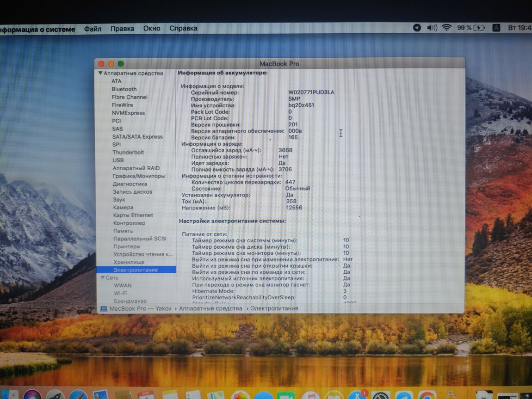This screenshot has height=399, width=532.
Task: Select Память in the sidebar
Action: coord(123,231)
